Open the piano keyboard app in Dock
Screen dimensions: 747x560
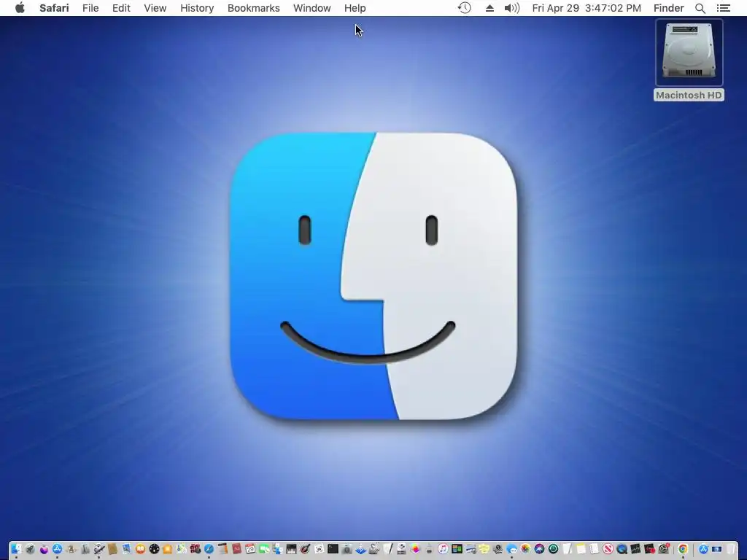291,549
